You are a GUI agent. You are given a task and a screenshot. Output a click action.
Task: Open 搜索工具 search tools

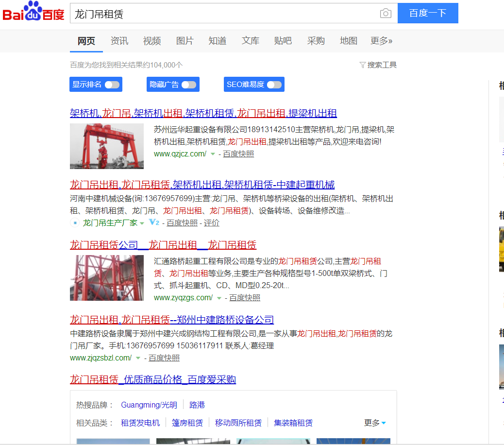tap(378, 65)
